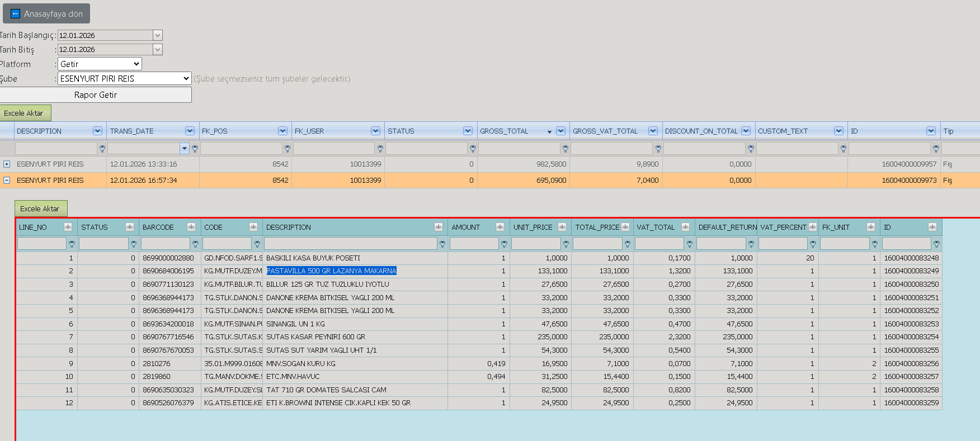Click the detail DESCRIPTION filter input field

click(x=350, y=244)
